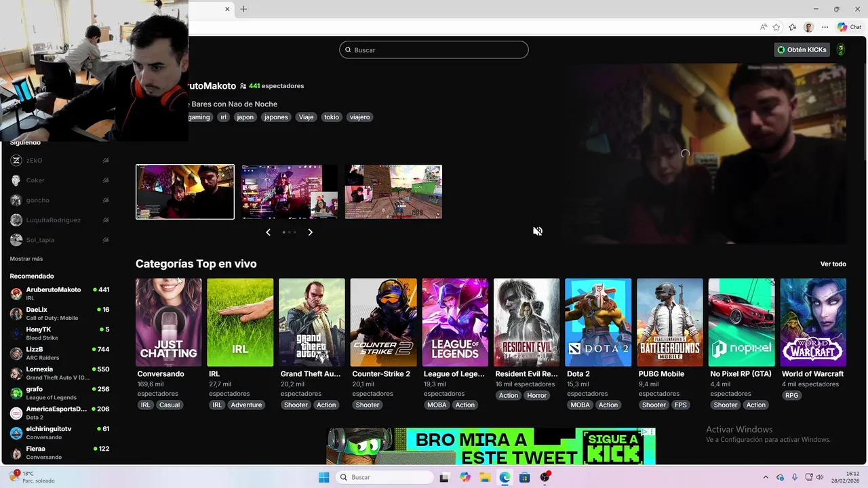This screenshot has width=868, height=488.
Task: Add this page to favorites with star icon
Action: (776, 27)
